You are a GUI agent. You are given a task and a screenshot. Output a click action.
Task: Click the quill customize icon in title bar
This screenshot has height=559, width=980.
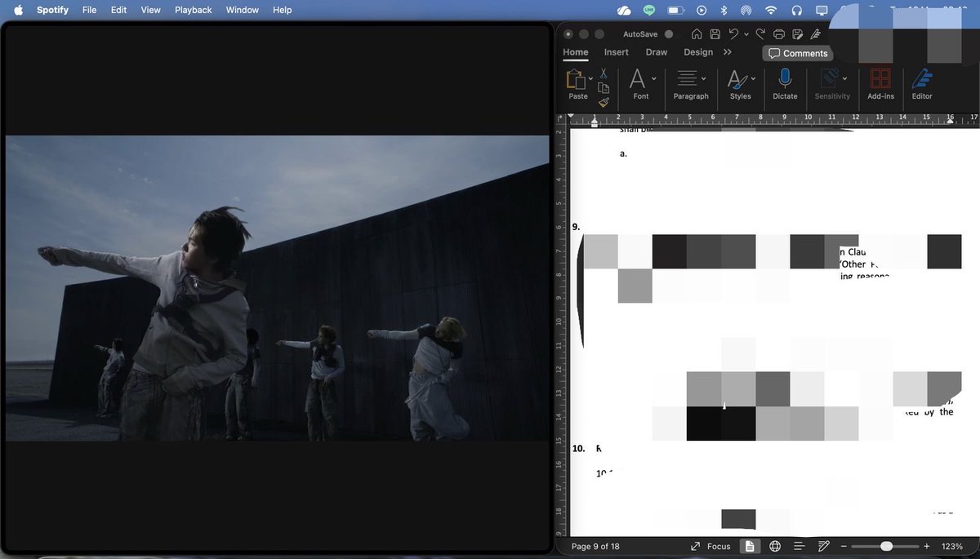click(816, 34)
